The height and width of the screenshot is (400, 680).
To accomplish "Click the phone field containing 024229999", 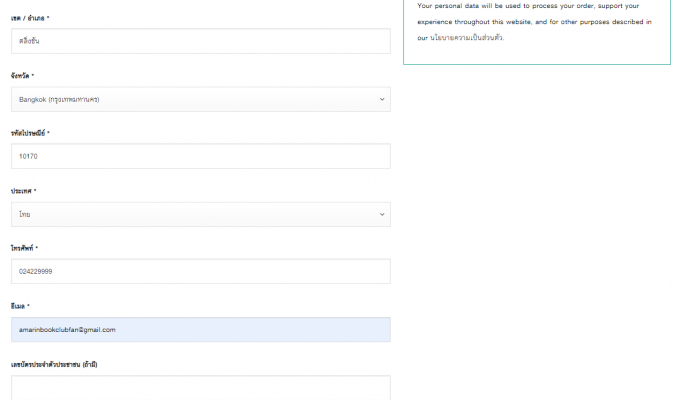I will [x=200, y=271].
